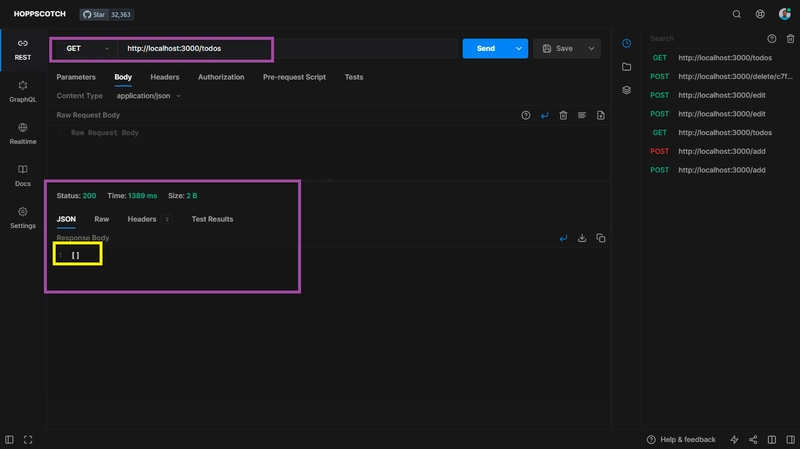Screen dimensions: 800x449
Task: Switch to the Pre-request Script tab
Action: [294, 77]
